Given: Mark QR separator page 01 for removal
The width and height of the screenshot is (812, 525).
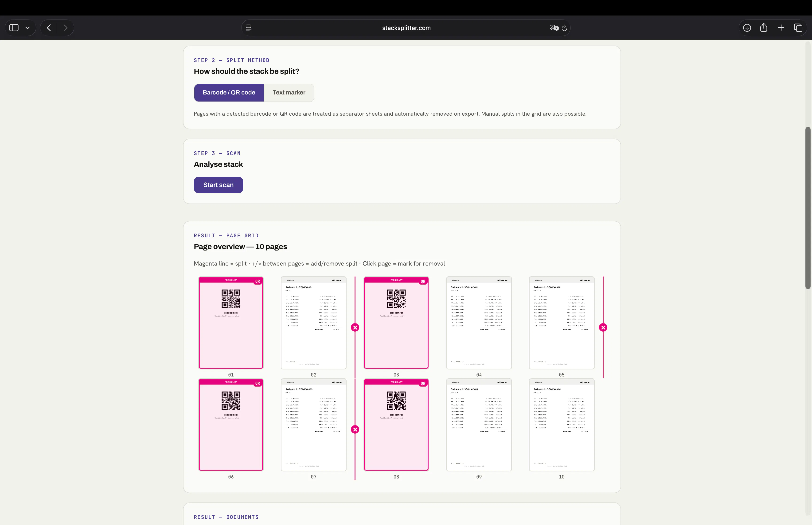Looking at the screenshot, I should coord(231,322).
